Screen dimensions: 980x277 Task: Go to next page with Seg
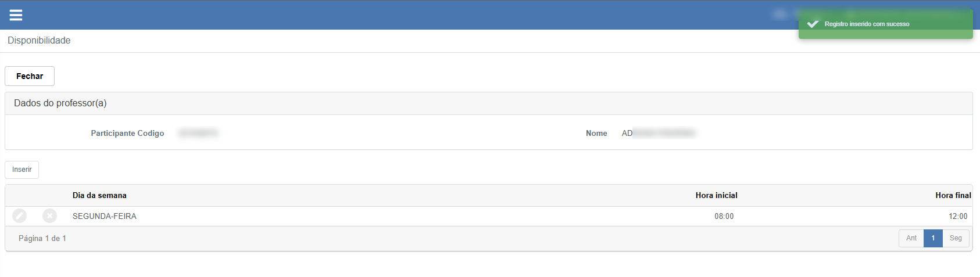956,238
